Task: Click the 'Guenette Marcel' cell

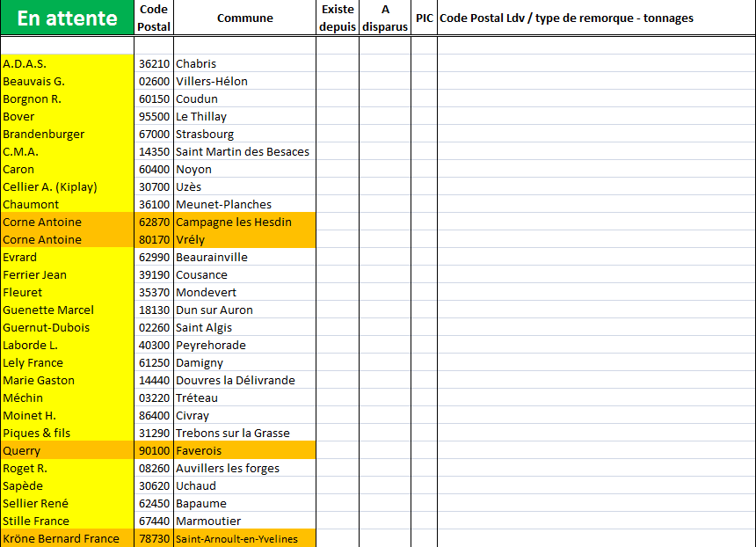Action: (67, 310)
